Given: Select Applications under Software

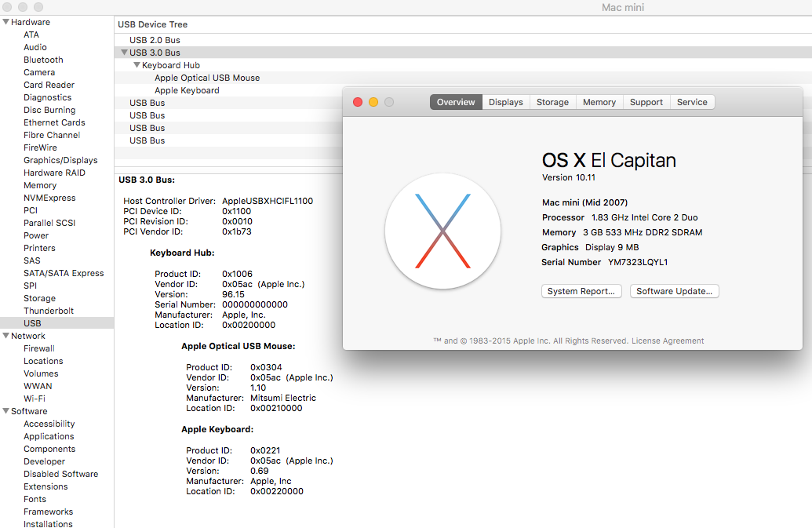Looking at the screenshot, I should point(49,436).
